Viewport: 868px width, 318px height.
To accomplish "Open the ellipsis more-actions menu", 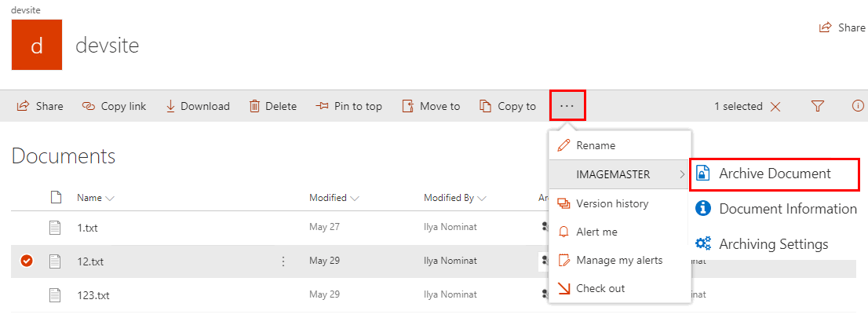I will [567, 106].
